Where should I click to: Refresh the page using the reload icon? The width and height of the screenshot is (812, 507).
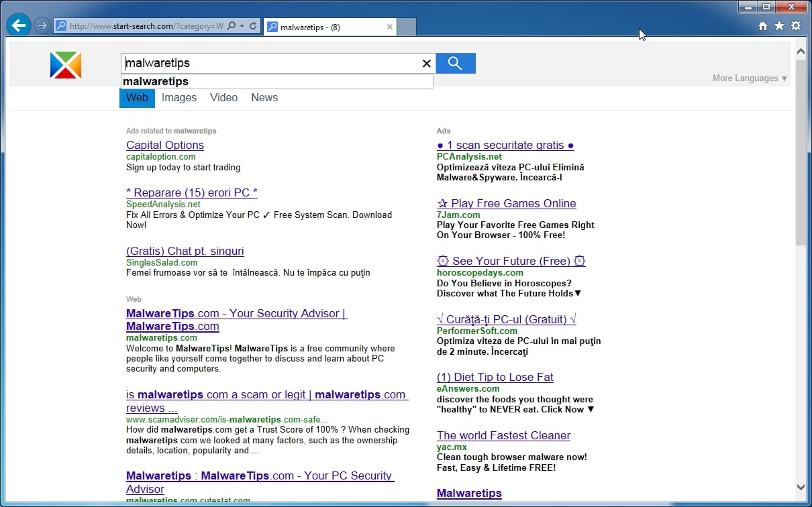253,26
